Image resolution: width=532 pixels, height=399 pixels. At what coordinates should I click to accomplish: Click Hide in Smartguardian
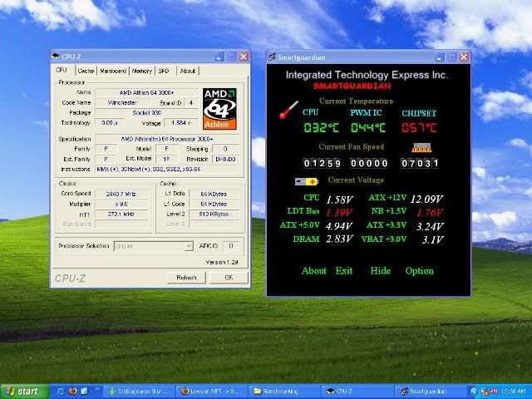[x=381, y=271]
